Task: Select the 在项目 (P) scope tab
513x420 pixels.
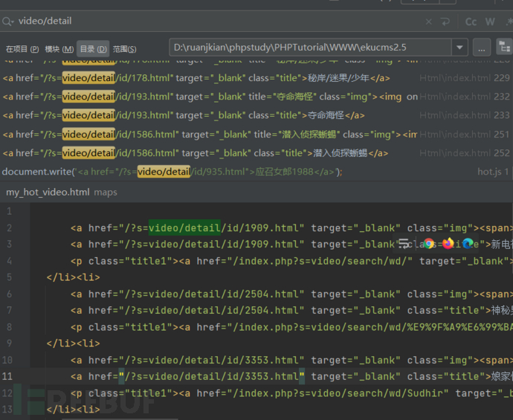Action: pos(22,48)
